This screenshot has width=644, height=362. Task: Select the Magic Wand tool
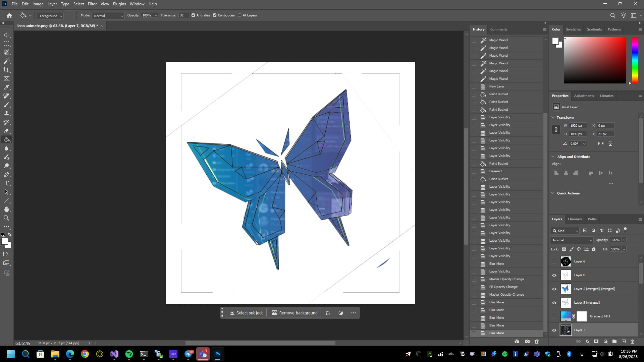6,61
